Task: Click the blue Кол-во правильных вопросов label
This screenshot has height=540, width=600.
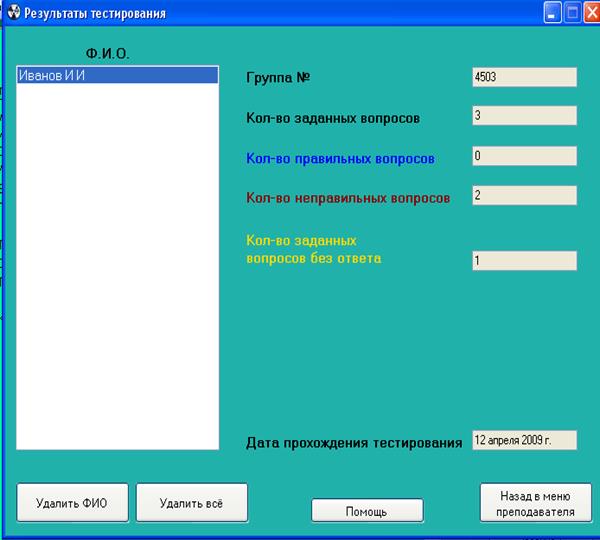Action: click(340, 158)
